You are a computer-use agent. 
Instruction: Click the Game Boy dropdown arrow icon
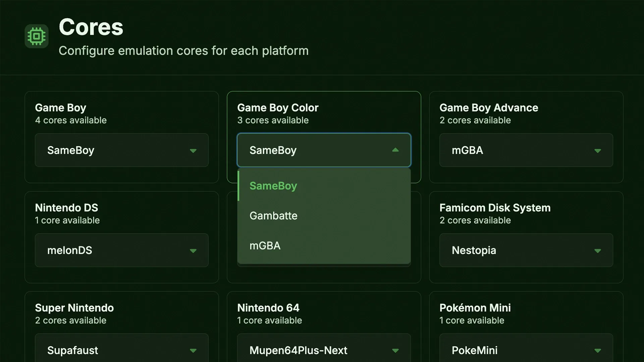coord(193,151)
